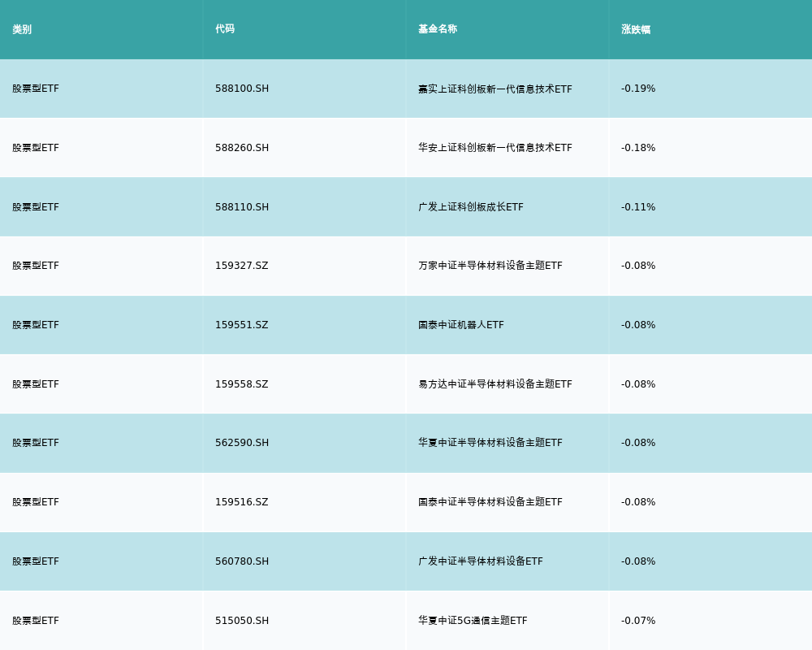Click -0.08% in the 159327.SZ row
This screenshot has height=650, width=812.
coord(638,266)
